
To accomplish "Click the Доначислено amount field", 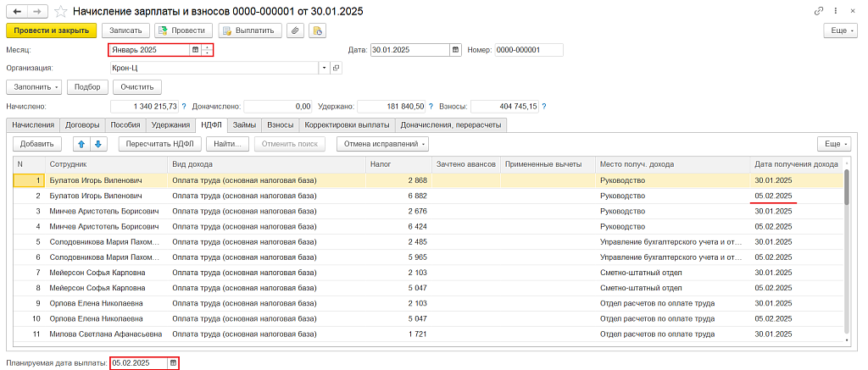I will 277,106.
